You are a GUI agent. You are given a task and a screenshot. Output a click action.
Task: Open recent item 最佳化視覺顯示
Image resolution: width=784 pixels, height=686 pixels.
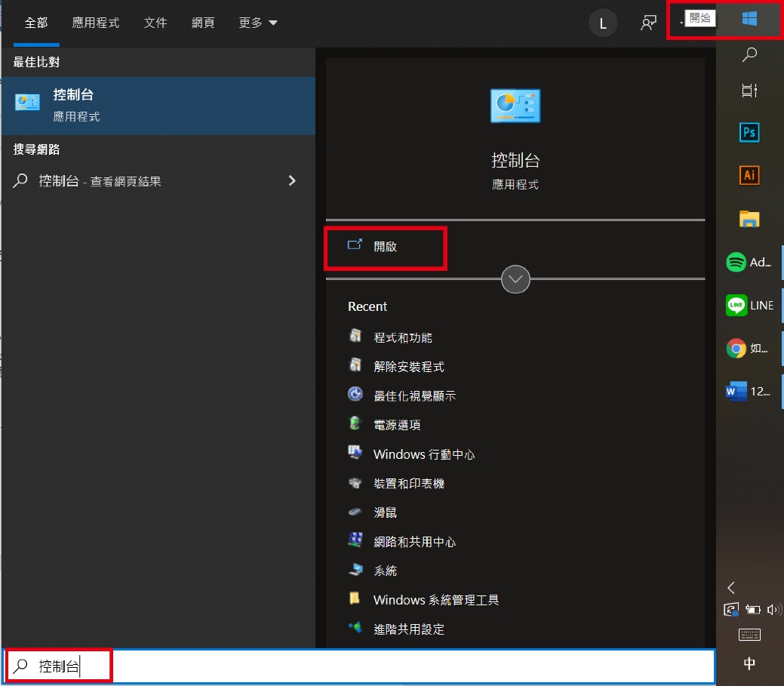[414, 396]
